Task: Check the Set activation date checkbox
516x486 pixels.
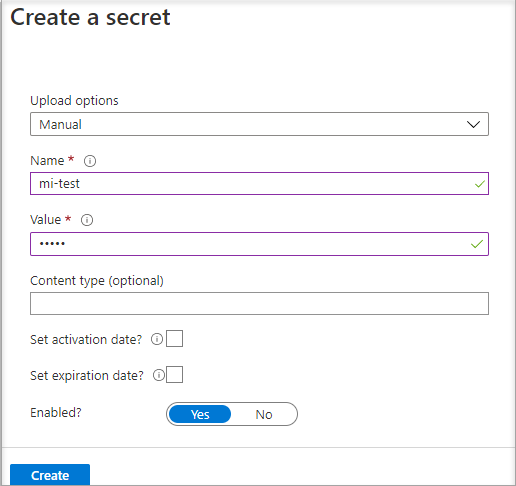Action: click(174, 339)
